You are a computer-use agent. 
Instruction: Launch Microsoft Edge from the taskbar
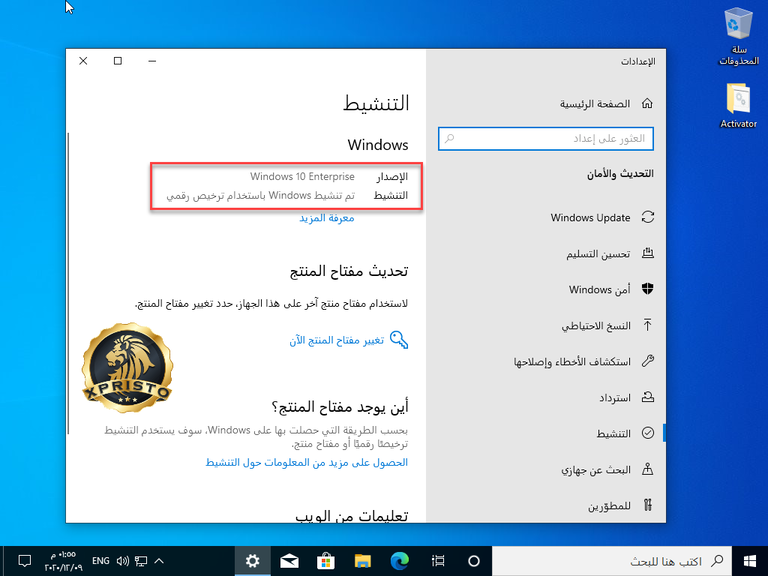(400, 561)
